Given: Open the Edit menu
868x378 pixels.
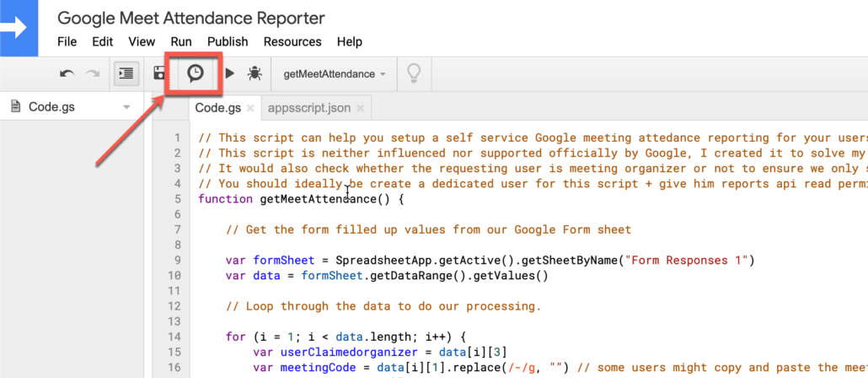Looking at the screenshot, I should (x=103, y=41).
